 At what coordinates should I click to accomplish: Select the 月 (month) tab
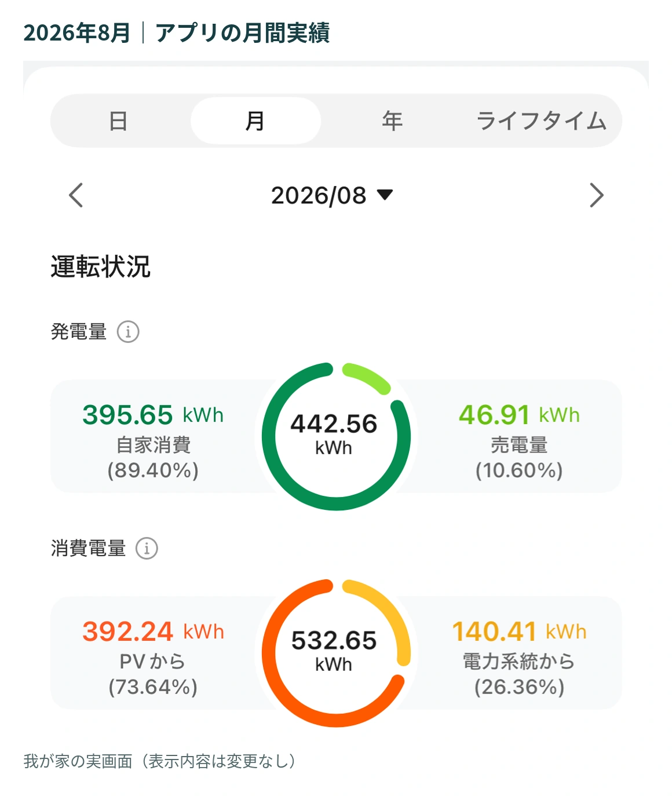[255, 121]
